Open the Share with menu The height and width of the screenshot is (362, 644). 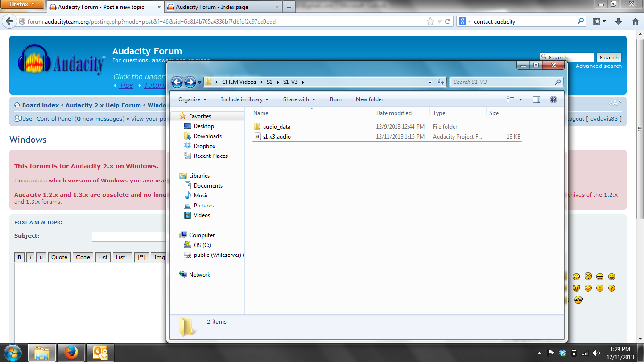tap(299, 99)
